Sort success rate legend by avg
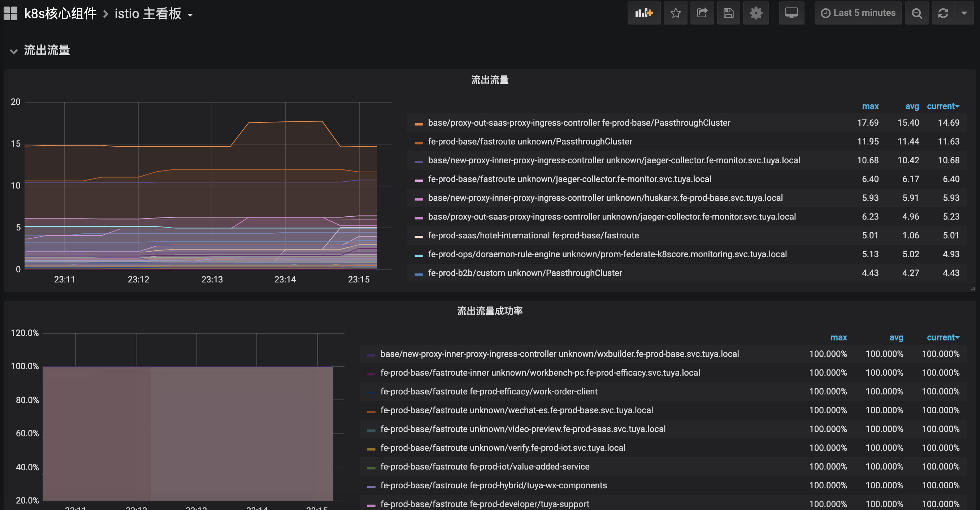The image size is (980, 510). click(896, 338)
